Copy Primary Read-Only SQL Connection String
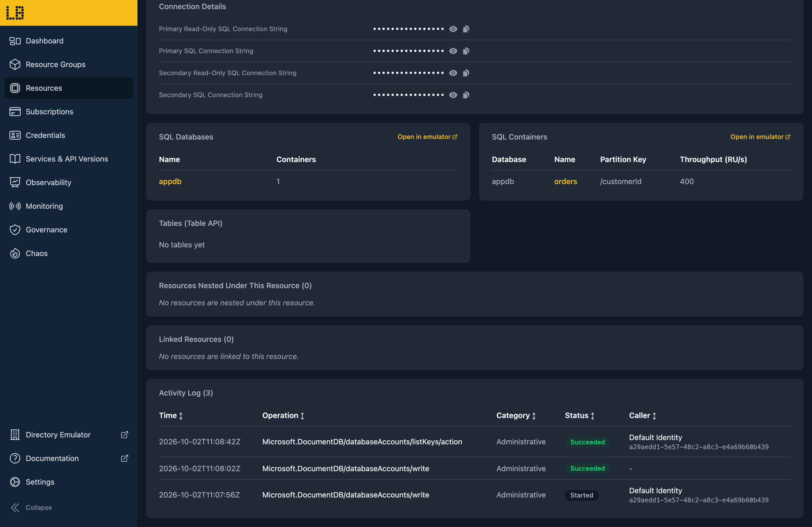Image resolution: width=812 pixels, height=527 pixels. click(466, 29)
